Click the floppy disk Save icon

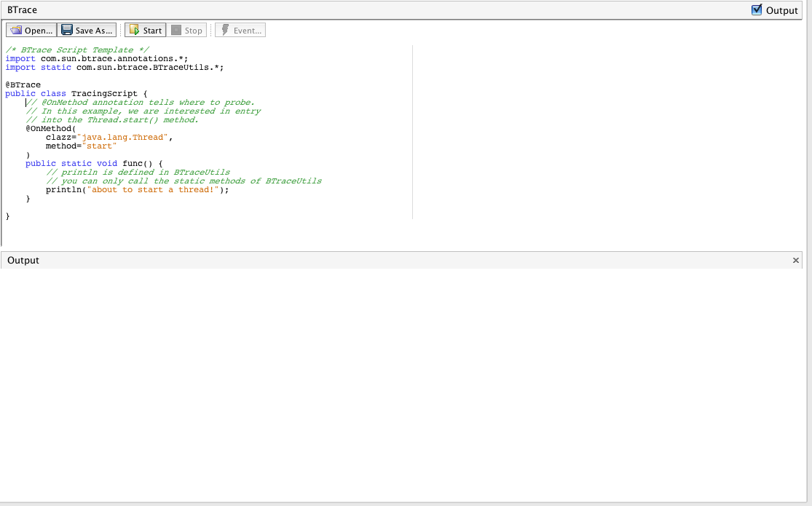click(67, 30)
